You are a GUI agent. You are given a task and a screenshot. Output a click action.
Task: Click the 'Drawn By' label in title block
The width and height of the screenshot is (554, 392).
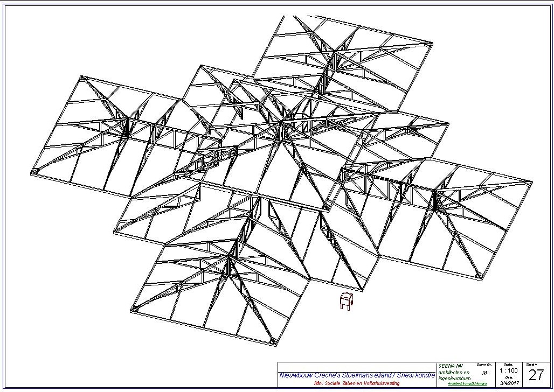click(x=483, y=365)
